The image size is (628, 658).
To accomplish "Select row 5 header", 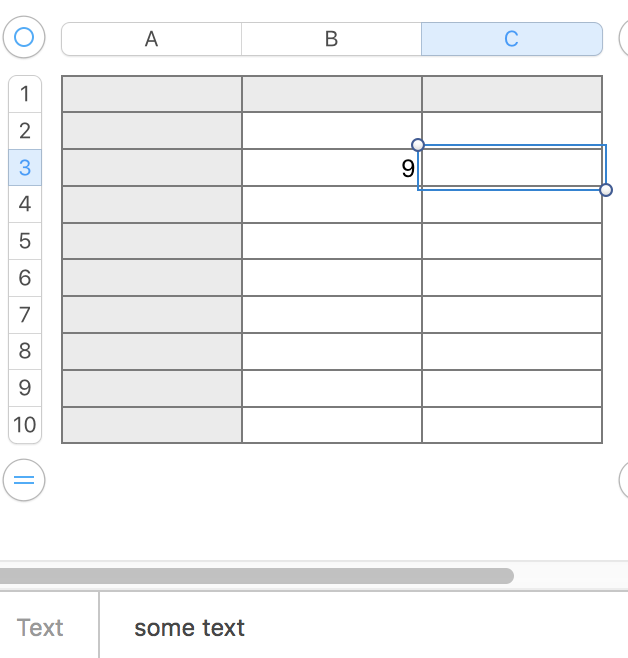I will click(25, 241).
